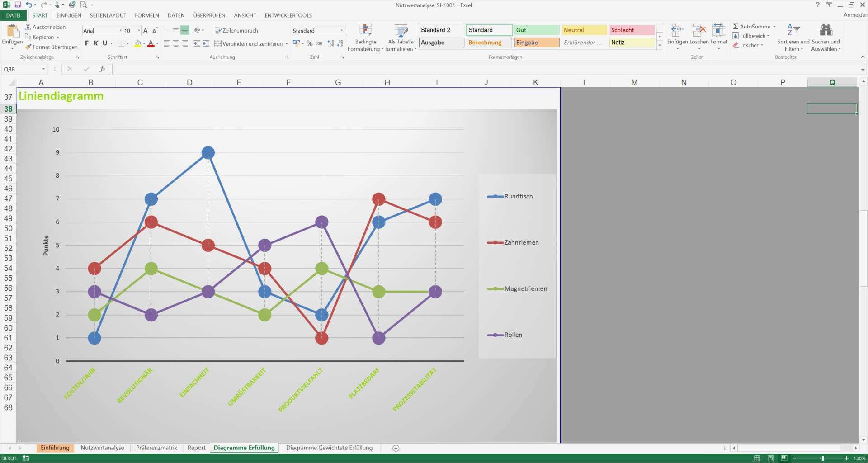Screen dimensions: 868x463
Task: Apply thousands separator 000 format
Action: (319, 43)
